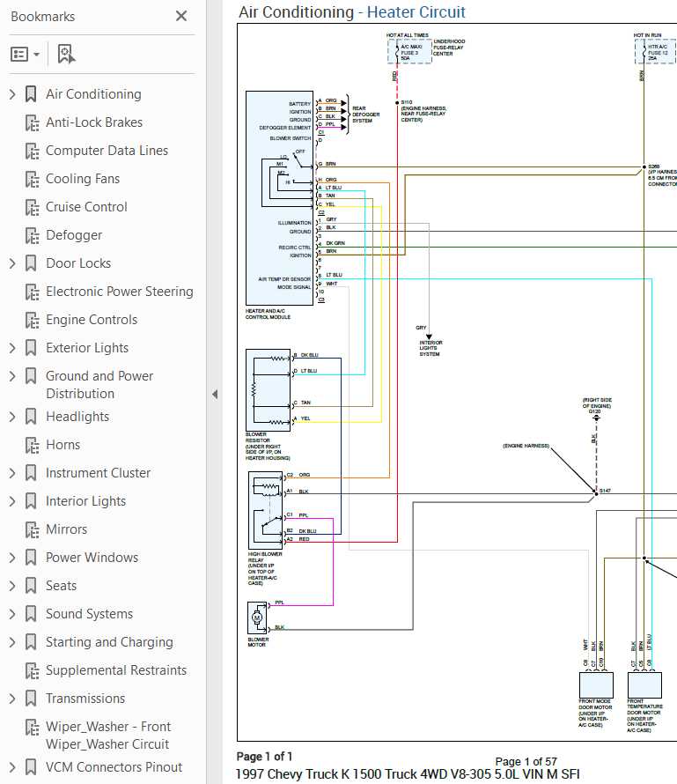Click the Power Windows bookmark icon
Screen dimensions: 677x784
pos(31,558)
